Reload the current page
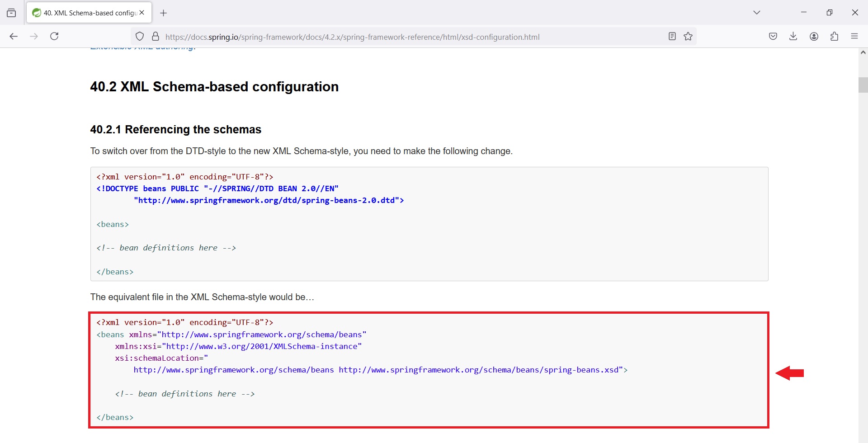Screen dimensions: 868x443 click(54, 37)
